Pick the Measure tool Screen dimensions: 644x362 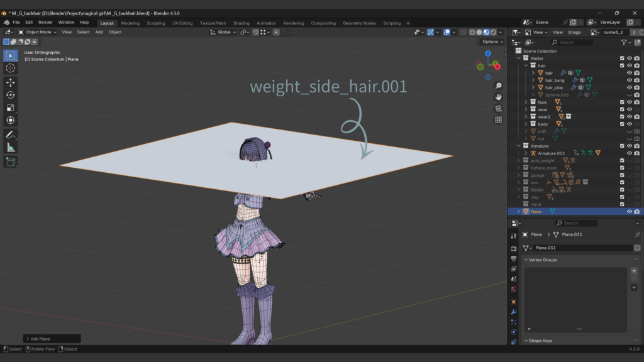pos(10,146)
